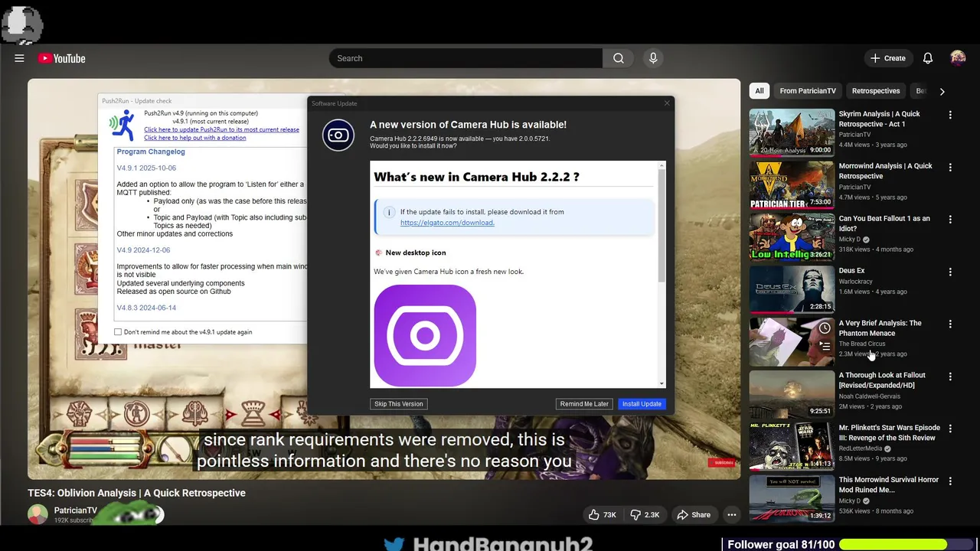Type in the YouTube Search field
The width and height of the screenshot is (980, 551).
(x=465, y=58)
